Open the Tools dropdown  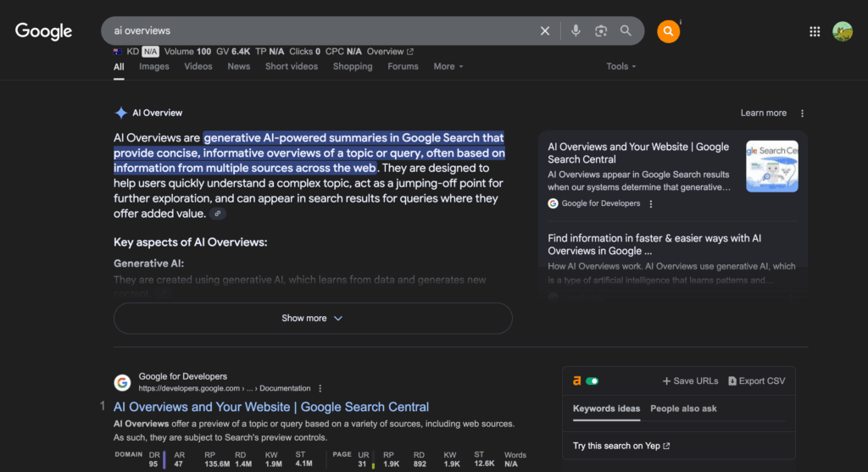tap(620, 66)
